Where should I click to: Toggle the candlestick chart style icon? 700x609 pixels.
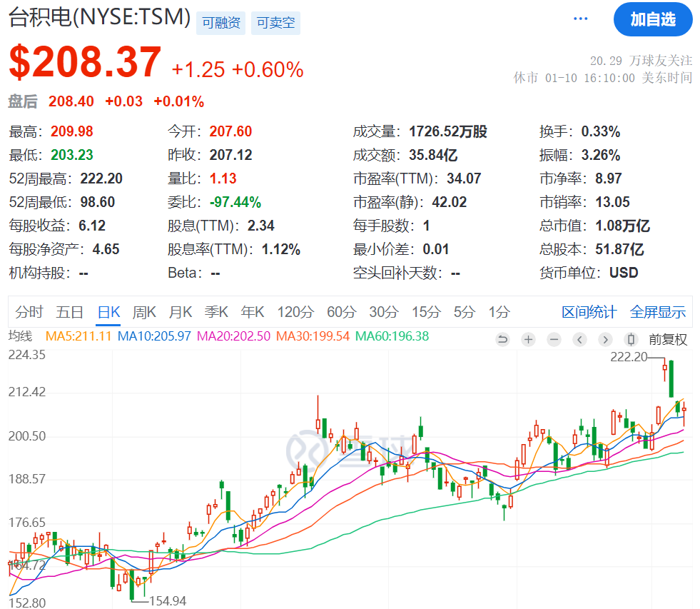click(x=631, y=340)
